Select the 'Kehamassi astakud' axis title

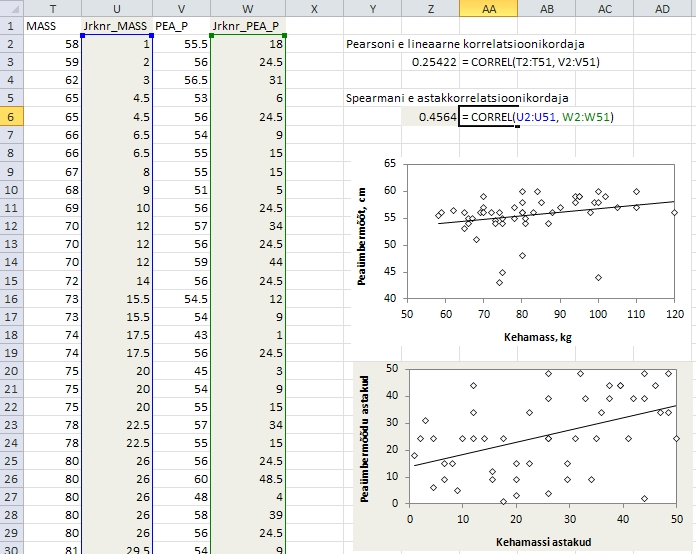[x=542, y=543]
